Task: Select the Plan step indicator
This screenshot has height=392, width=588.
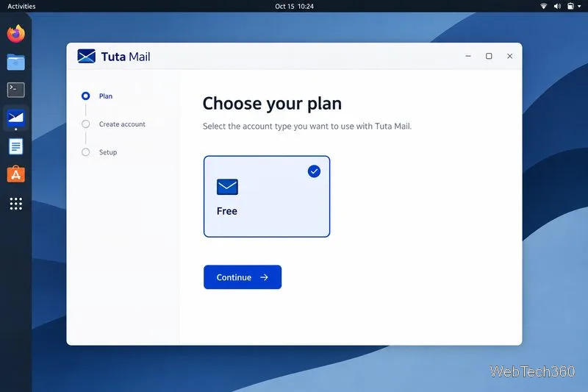Action: tap(85, 96)
